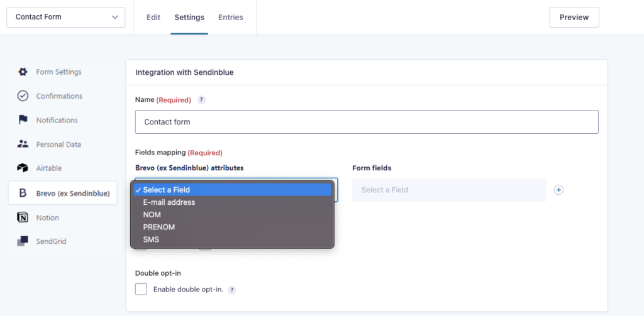
Task: Click the plus icon to add field mapping
Action: (558, 190)
